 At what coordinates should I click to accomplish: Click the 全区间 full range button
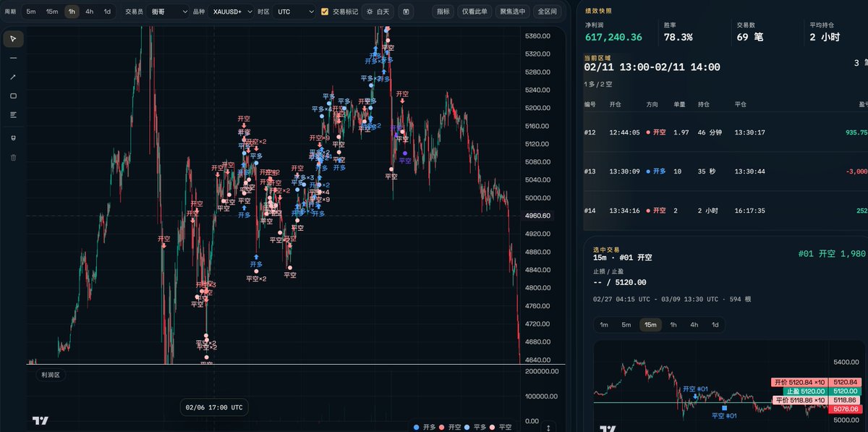546,12
